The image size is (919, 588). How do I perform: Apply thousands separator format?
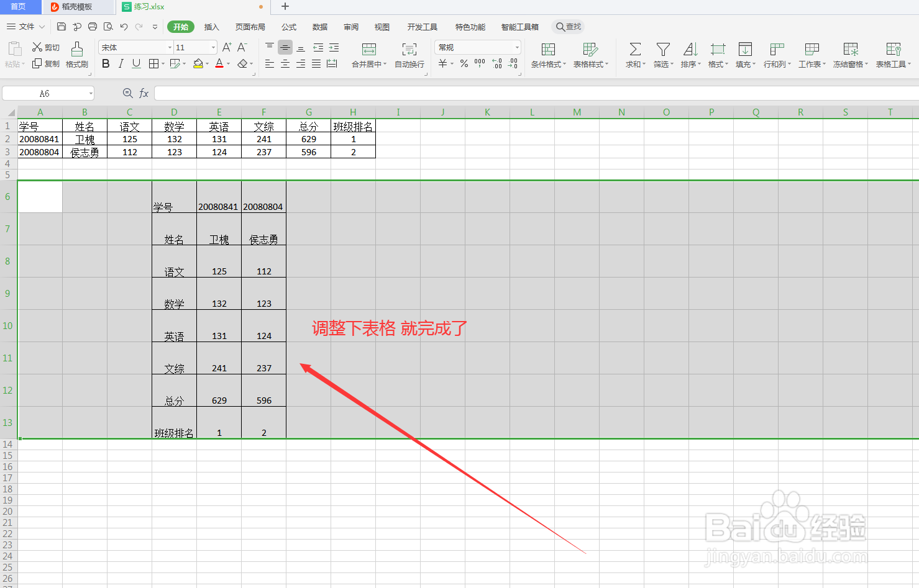pyautogui.click(x=480, y=63)
